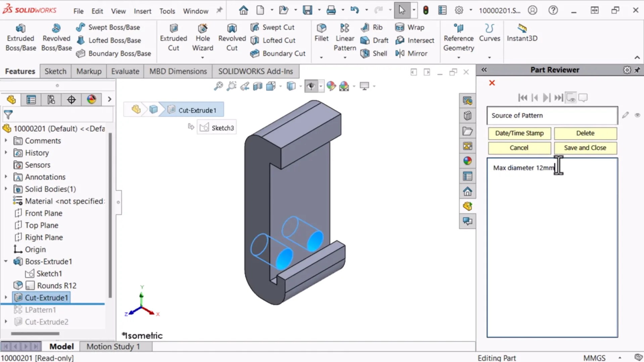Screen dimensions: 644x362
Task: Toggle Hide/Show Items in view toolbar
Action: [x=311, y=86]
